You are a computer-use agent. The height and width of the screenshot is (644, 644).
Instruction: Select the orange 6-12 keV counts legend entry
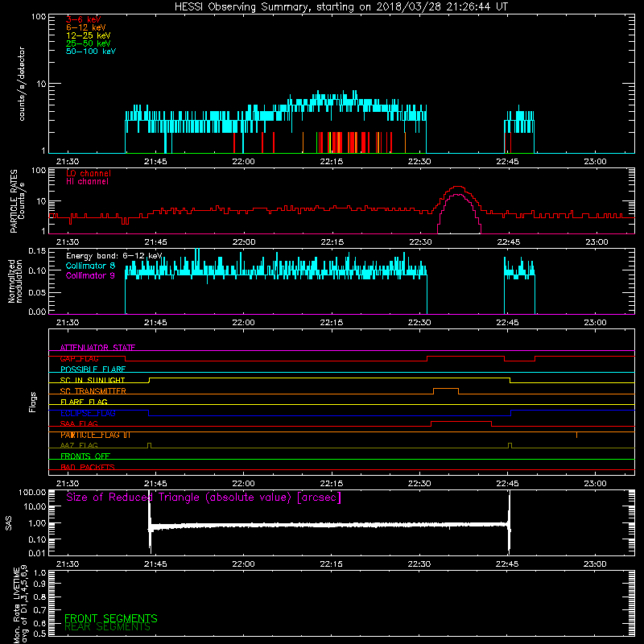pyautogui.click(x=85, y=27)
